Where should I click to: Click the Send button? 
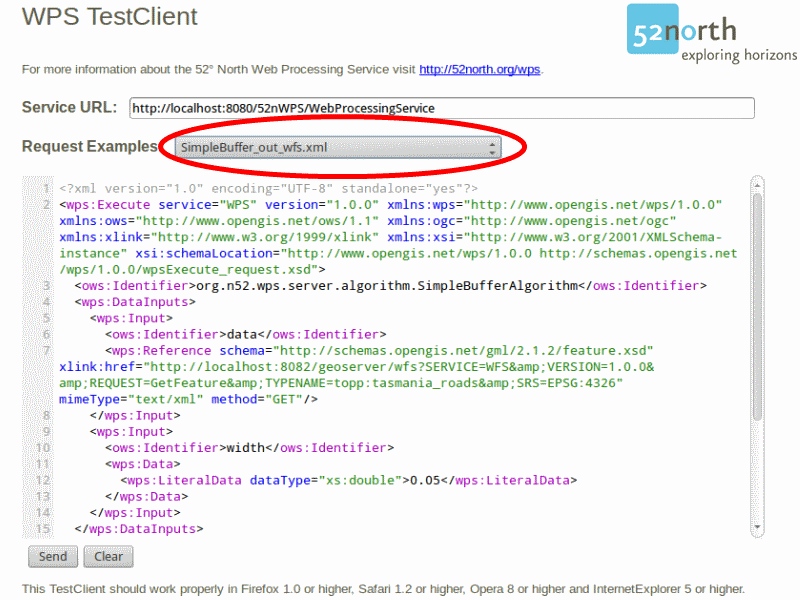click(53, 556)
